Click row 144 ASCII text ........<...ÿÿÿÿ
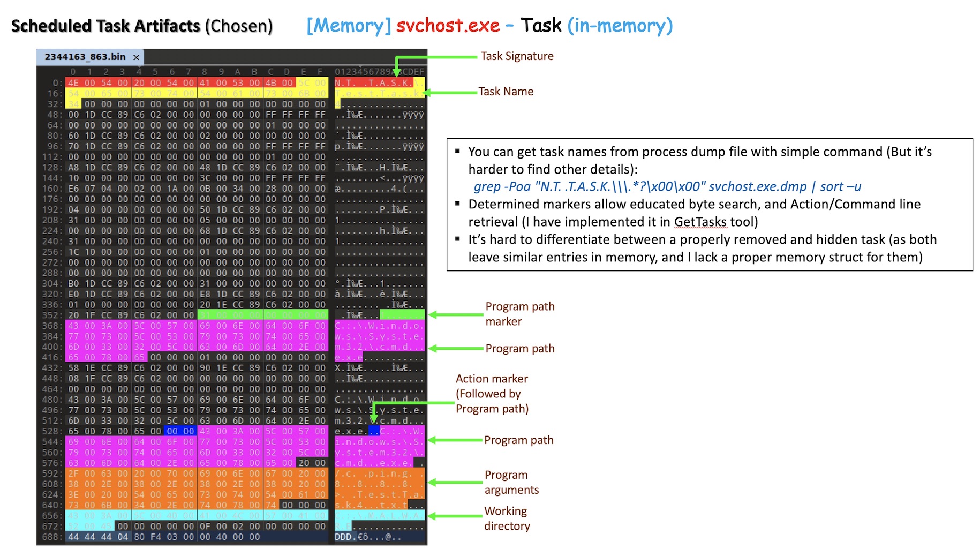This screenshot has width=980, height=549. (x=379, y=178)
